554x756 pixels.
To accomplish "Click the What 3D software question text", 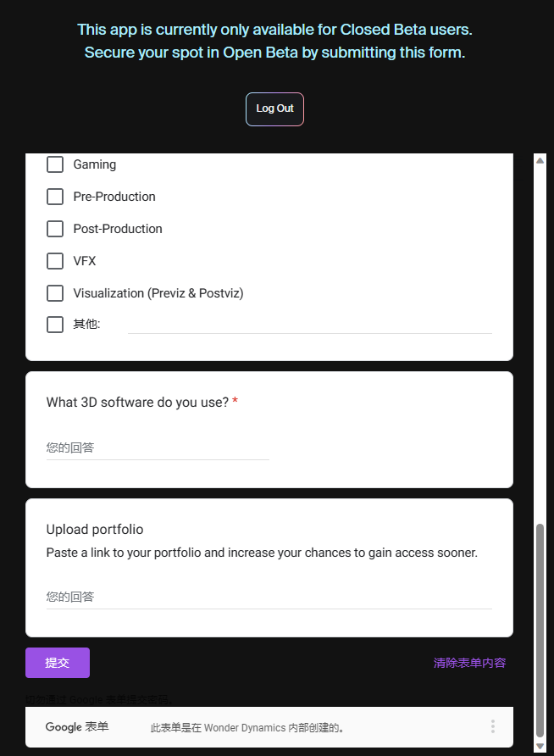I will (x=137, y=402).
